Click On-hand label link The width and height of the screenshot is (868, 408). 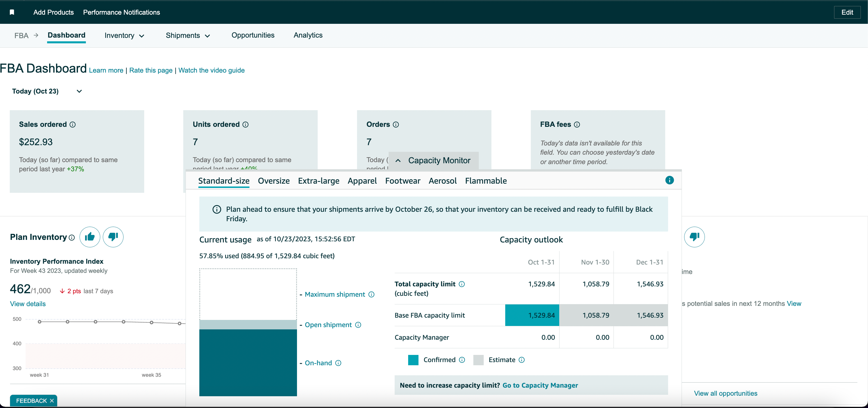tap(318, 363)
